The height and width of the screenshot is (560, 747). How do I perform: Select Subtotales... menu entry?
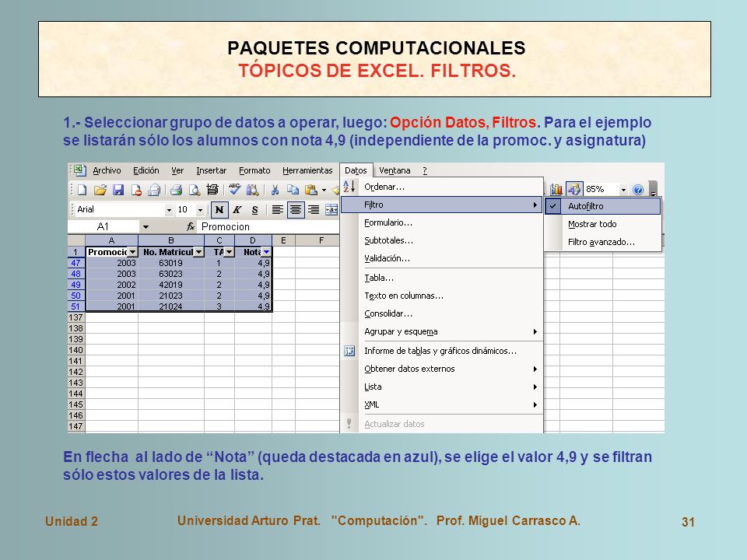pyautogui.click(x=442, y=240)
